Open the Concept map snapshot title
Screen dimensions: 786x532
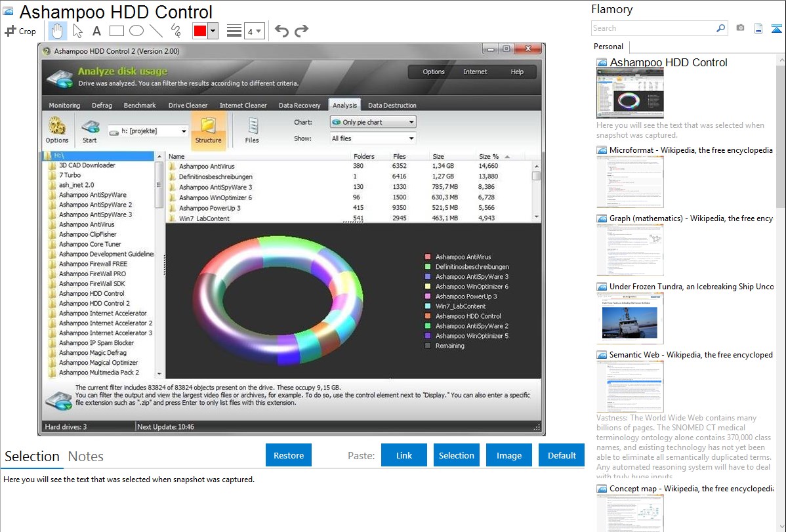[x=692, y=489]
